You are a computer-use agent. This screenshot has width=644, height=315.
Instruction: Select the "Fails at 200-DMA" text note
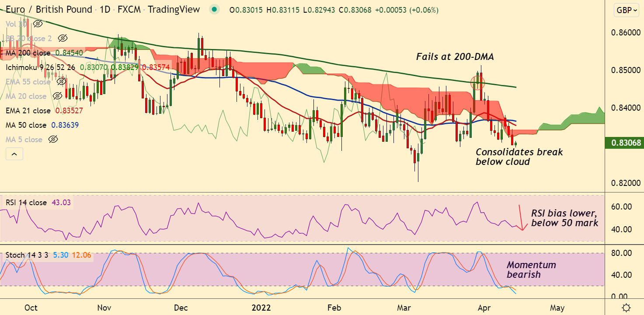point(455,56)
